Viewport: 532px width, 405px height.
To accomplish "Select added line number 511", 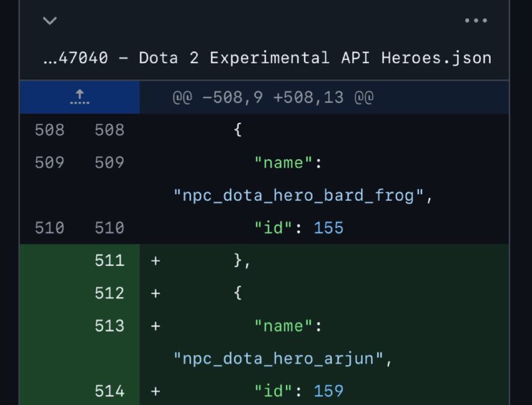I will point(110,261).
